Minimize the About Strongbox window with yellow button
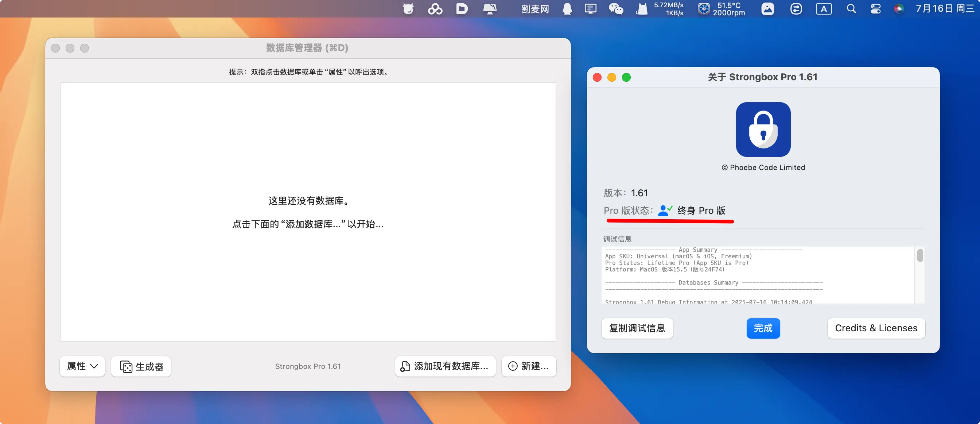The height and width of the screenshot is (424, 980). click(612, 78)
